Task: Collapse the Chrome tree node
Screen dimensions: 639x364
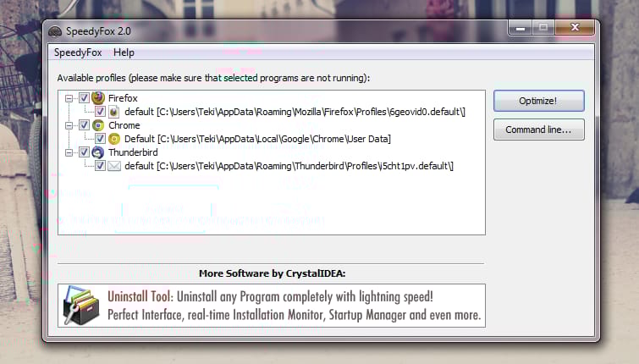Action: tap(69, 125)
